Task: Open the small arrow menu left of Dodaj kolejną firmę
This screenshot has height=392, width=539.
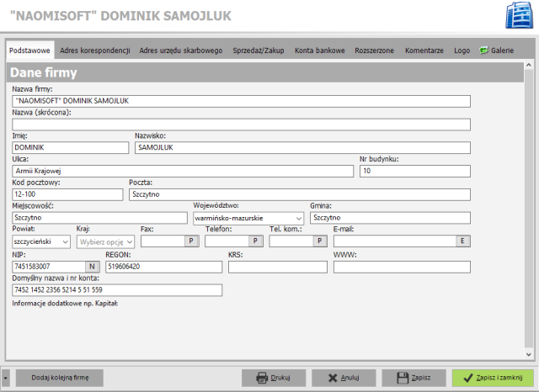Action: (x=6, y=378)
